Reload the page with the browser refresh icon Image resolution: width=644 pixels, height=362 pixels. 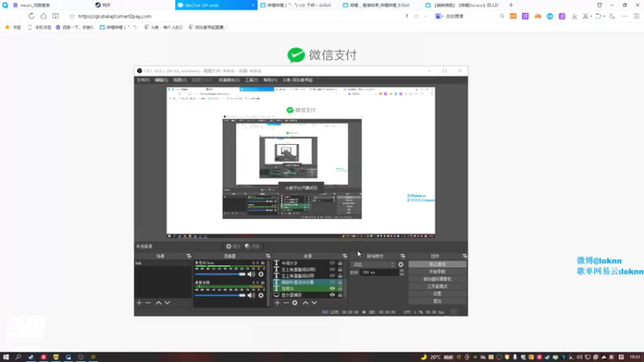point(31,16)
